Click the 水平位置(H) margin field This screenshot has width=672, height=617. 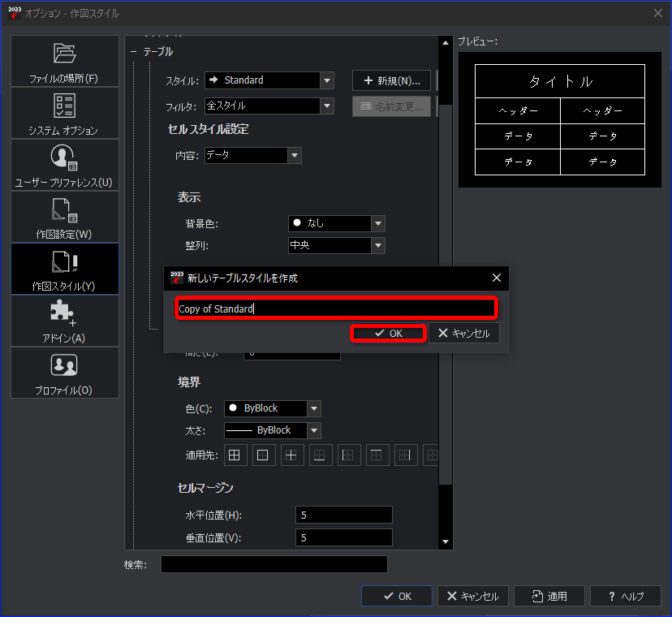(x=344, y=515)
